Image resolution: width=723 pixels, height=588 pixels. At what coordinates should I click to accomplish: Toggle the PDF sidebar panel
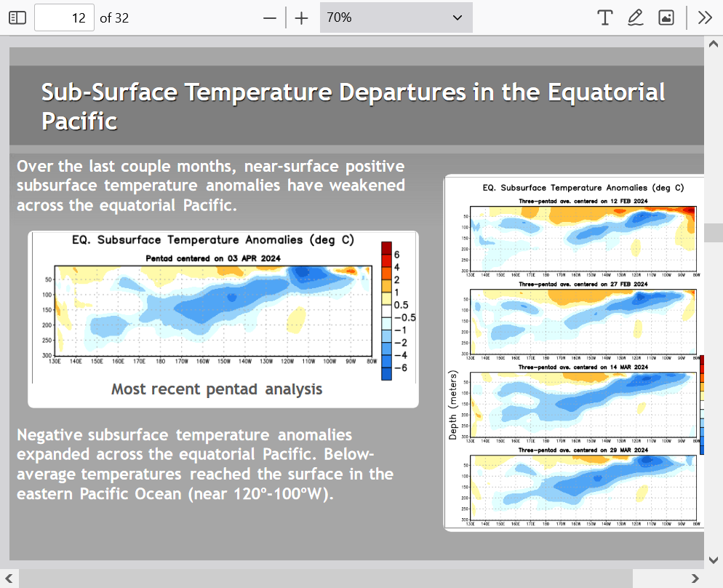click(17, 17)
